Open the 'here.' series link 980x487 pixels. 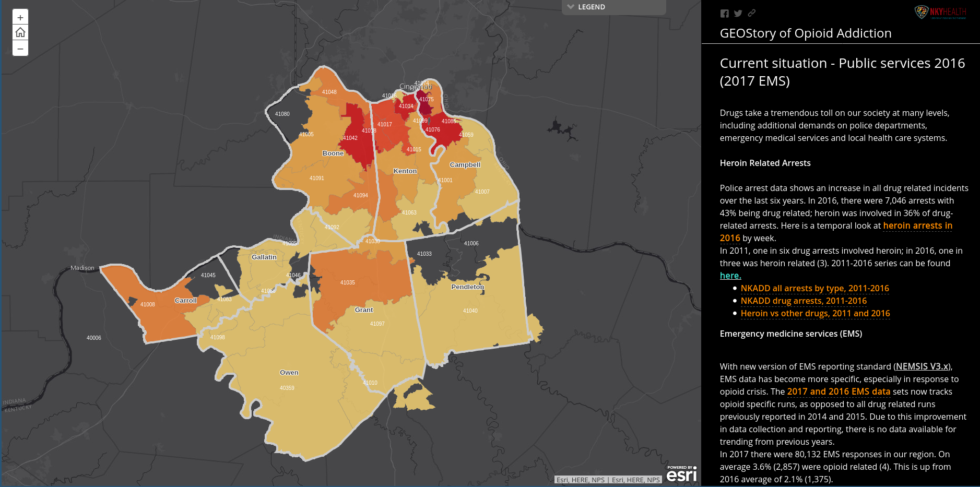(x=730, y=276)
